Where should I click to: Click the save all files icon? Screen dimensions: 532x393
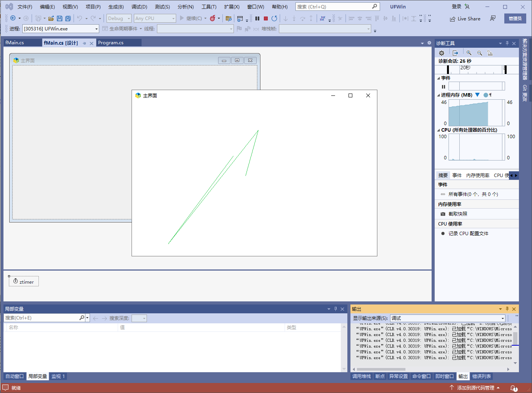68,18
